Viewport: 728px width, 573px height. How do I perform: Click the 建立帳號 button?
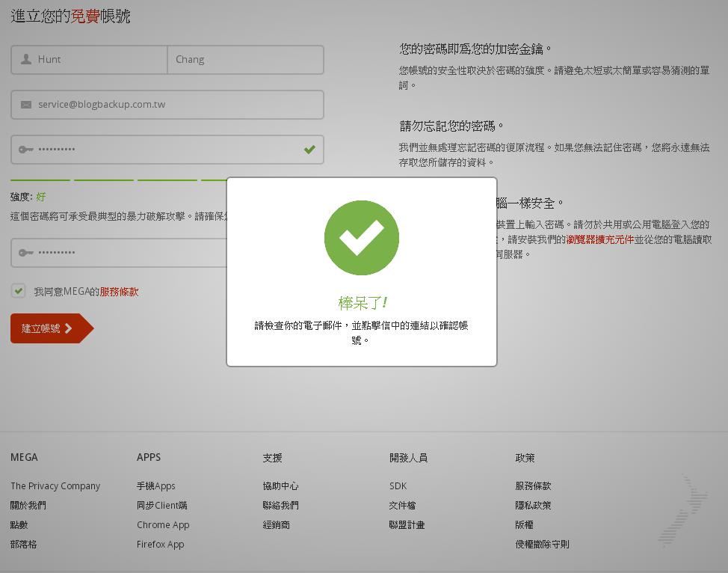[x=52, y=328]
